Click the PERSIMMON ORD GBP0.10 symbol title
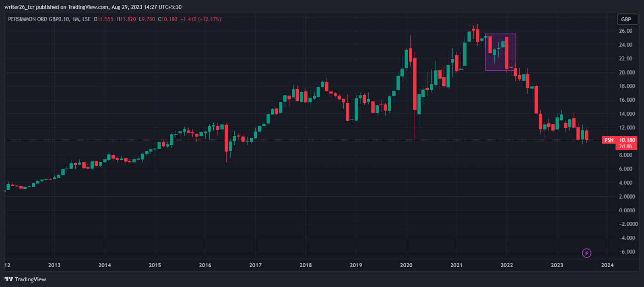 point(39,19)
